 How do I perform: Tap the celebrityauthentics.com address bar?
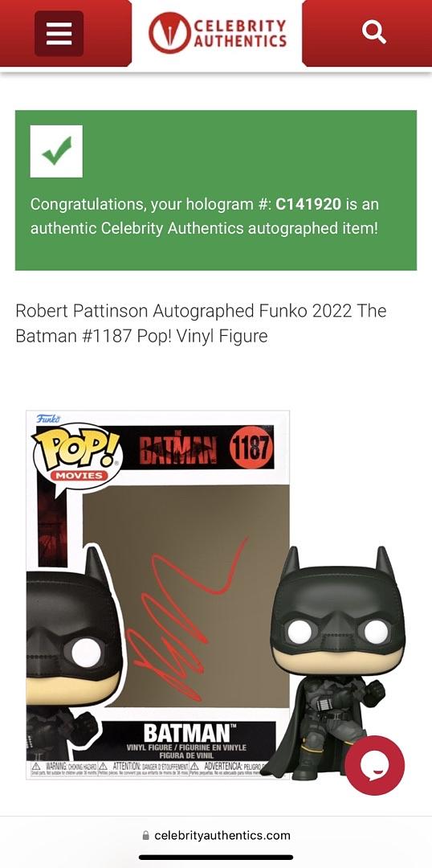[x=216, y=835]
